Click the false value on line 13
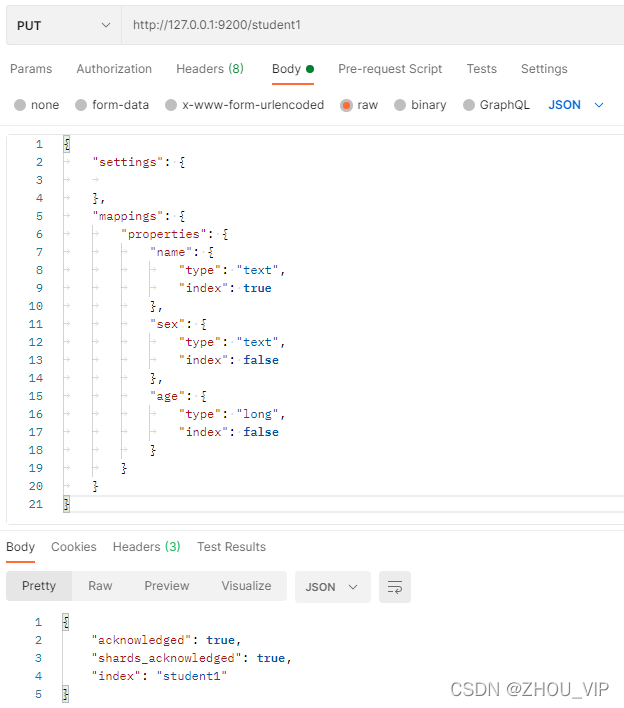The height and width of the screenshot is (708, 624). click(x=261, y=360)
